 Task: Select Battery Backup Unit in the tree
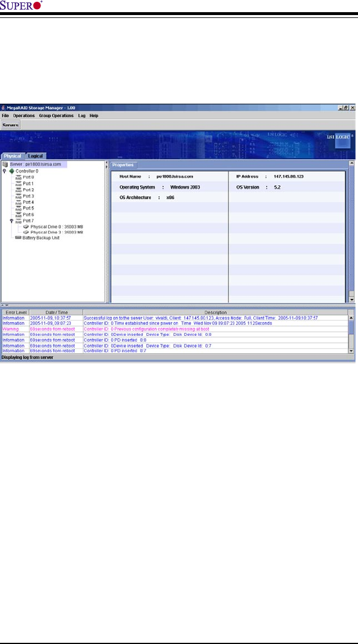coord(40,238)
